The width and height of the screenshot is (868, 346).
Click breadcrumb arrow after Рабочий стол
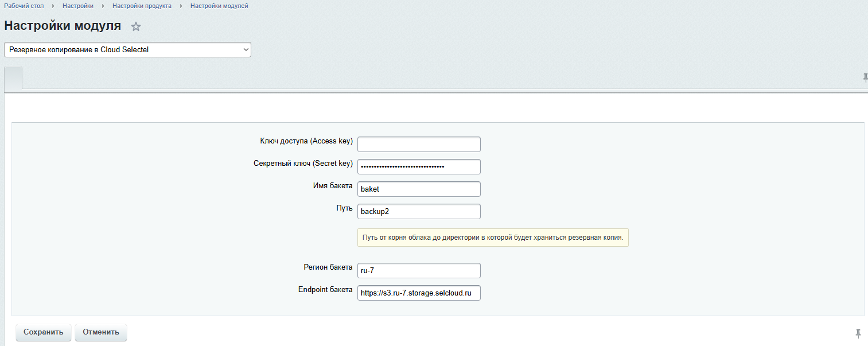[53, 6]
